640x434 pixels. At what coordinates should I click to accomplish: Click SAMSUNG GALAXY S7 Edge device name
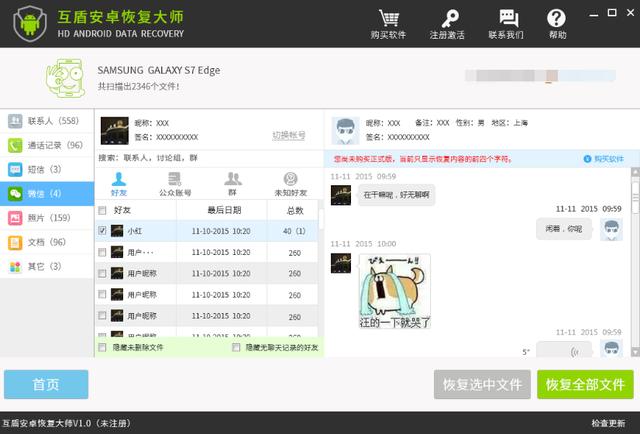[x=159, y=71]
